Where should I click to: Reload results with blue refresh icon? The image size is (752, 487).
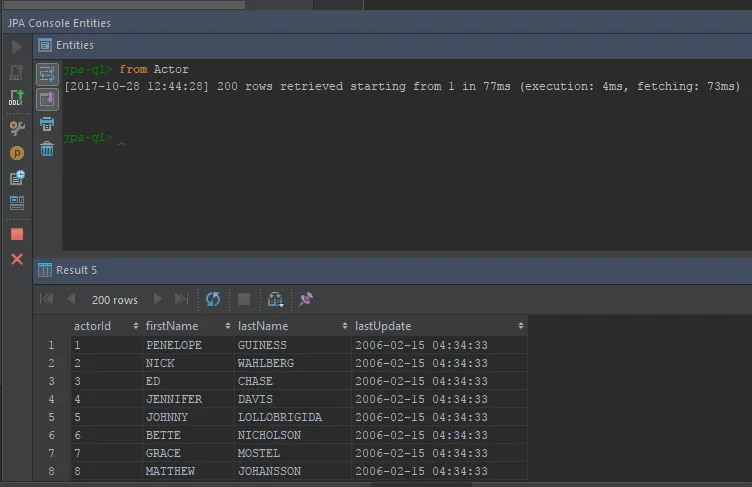[x=213, y=299]
